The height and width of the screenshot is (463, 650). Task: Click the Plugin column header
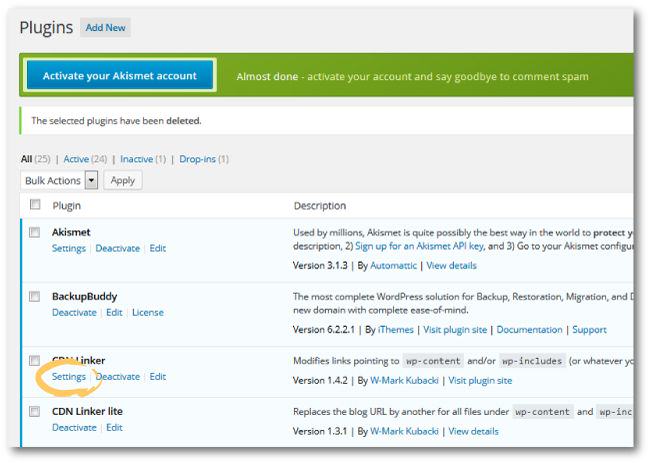pyautogui.click(x=67, y=206)
